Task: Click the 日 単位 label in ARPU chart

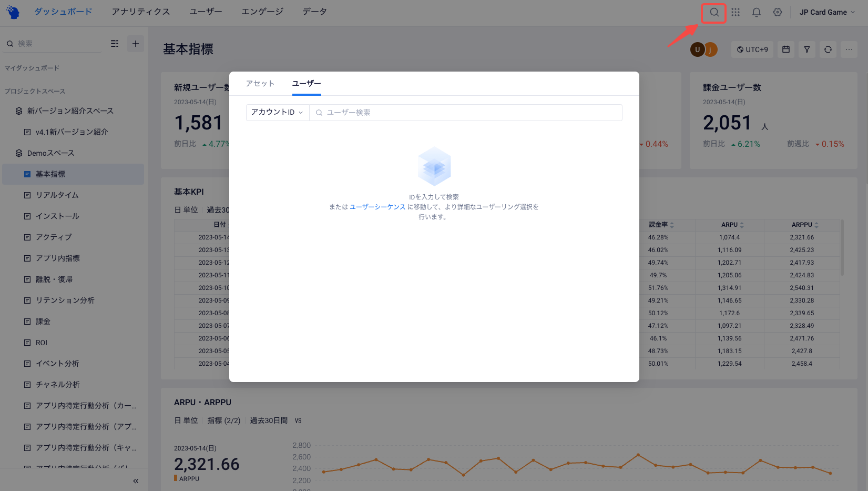Action: tap(186, 420)
